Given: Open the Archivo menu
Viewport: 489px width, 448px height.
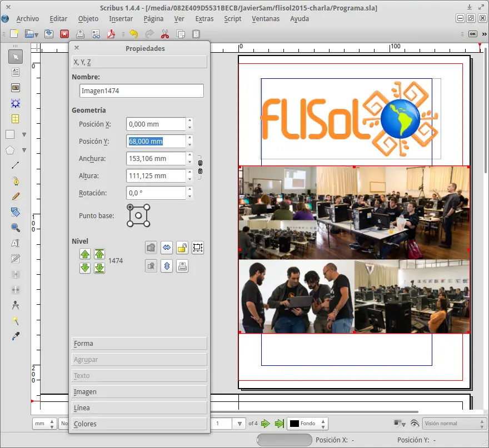Looking at the screenshot, I should [27, 19].
